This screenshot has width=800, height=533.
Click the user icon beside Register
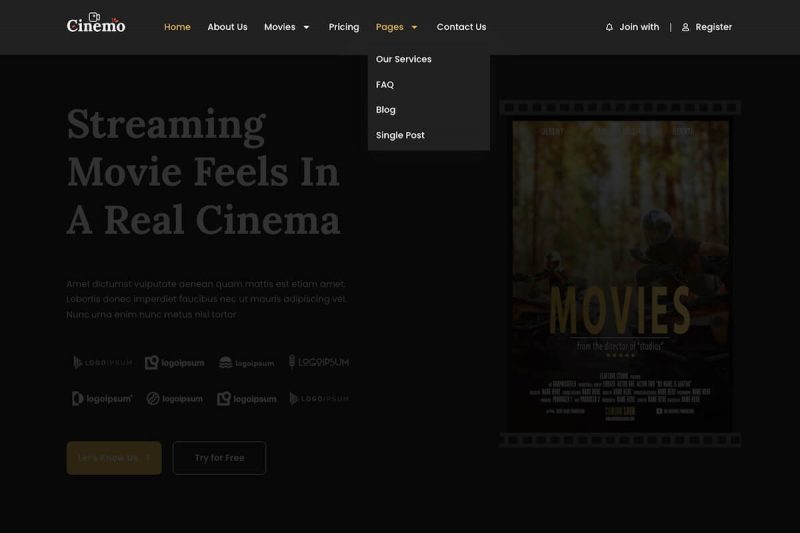[685, 27]
